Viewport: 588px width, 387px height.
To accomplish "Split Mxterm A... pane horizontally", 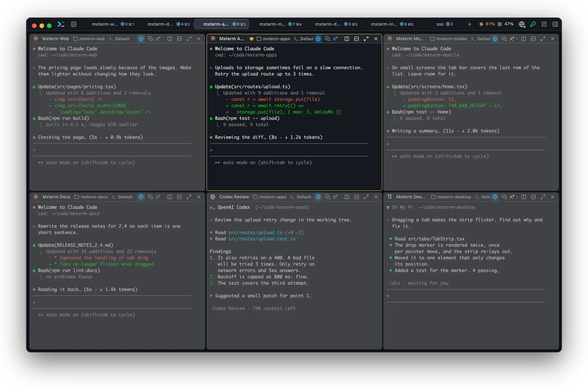I will click(356, 39).
